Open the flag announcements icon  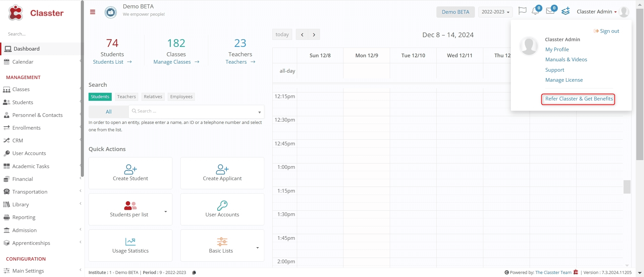coord(522,11)
